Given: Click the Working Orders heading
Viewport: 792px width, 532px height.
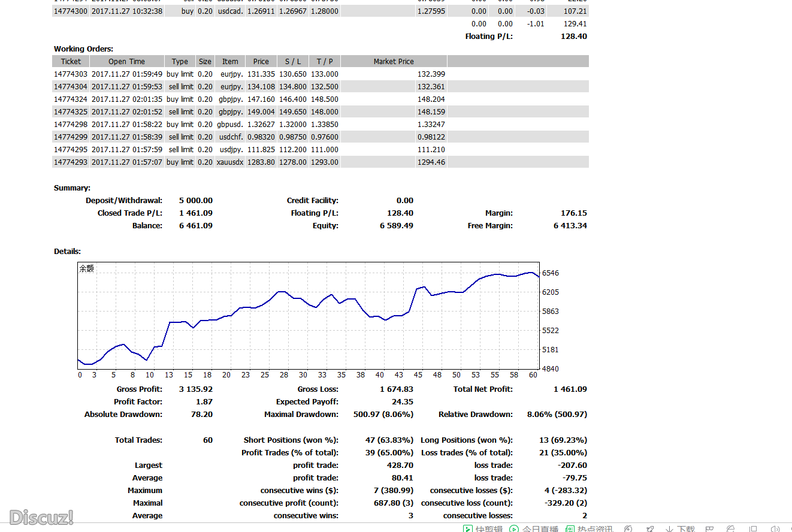Looking at the screenshot, I should tap(83, 49).
